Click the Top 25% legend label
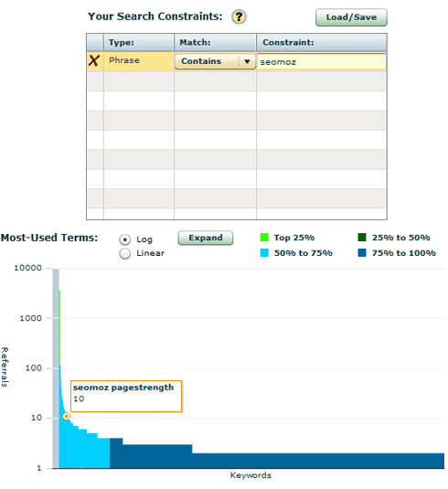Image resolution: width=448 pixels, height=489 pixels. click(x=294, y=238)
